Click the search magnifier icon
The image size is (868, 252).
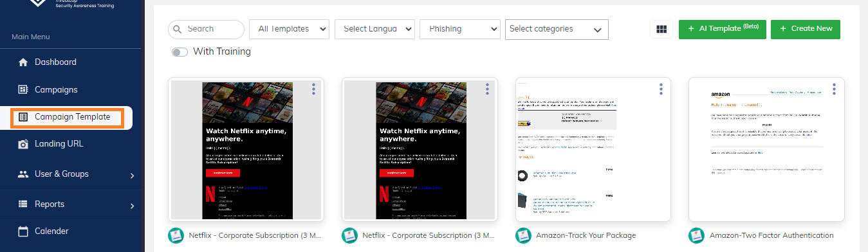coord(177,30)
